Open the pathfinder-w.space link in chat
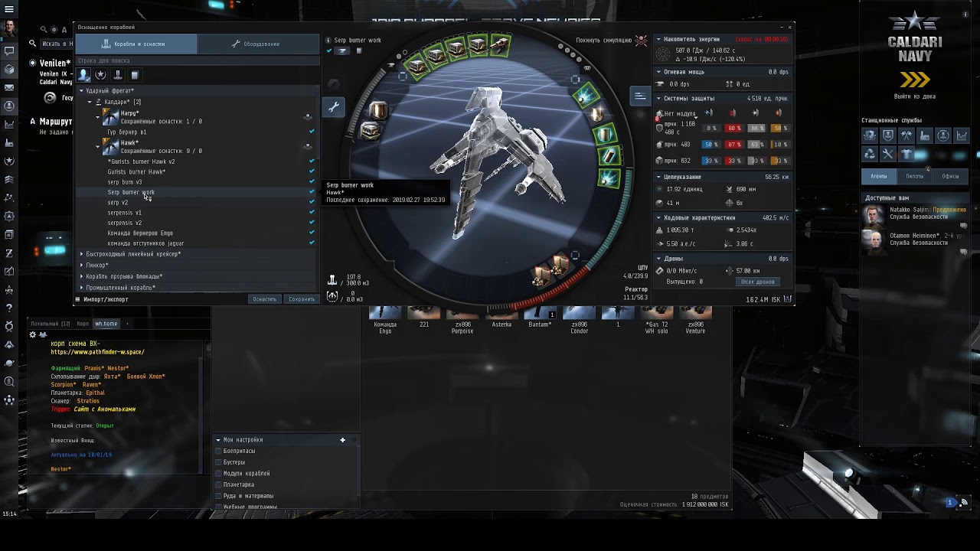 click(97, 352)
